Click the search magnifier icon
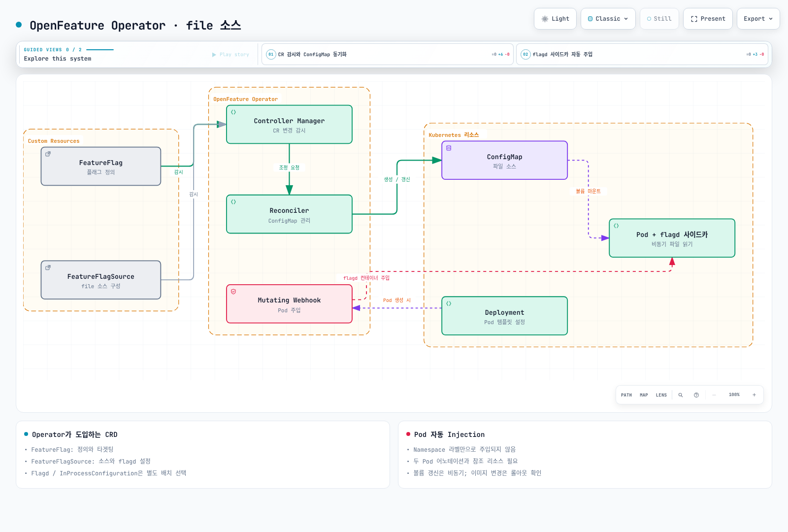Image resolution: width=788 pixels, height=532 pixels. pyautogui.click(x=681, y=395)
